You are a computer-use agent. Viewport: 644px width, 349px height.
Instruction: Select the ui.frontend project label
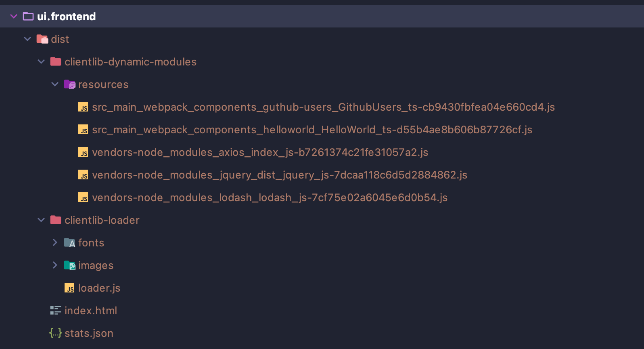click(x=67, y=17)
